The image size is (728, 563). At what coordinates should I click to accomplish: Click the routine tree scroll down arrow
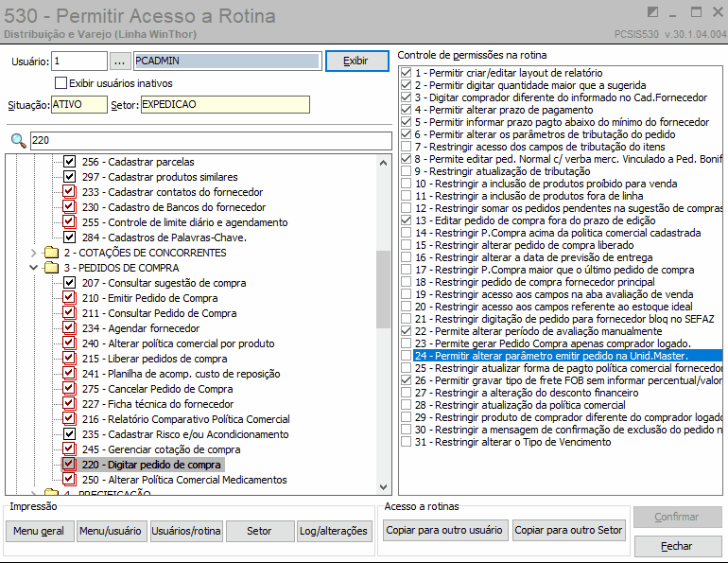coord(383,486)
